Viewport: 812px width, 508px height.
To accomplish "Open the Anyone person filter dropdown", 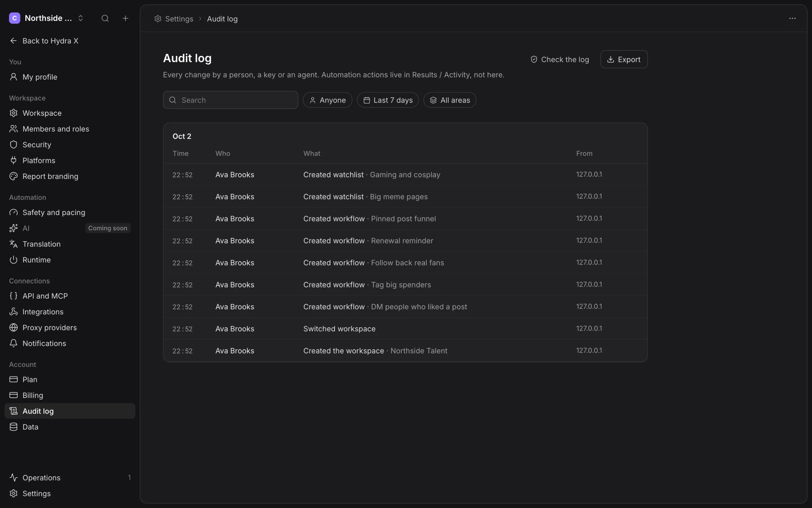I will click(x=328, y=100).
